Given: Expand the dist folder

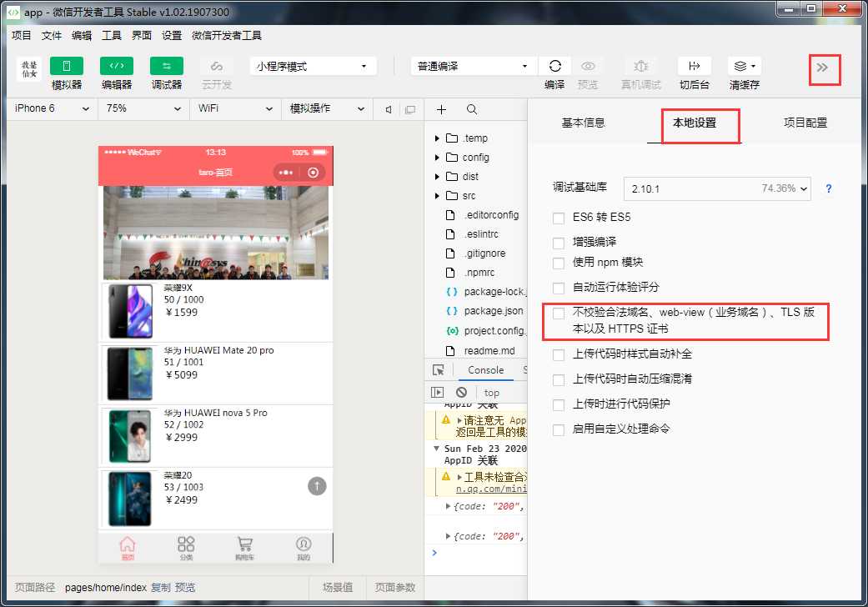Looking at the screenshot, I should [437, 177].
